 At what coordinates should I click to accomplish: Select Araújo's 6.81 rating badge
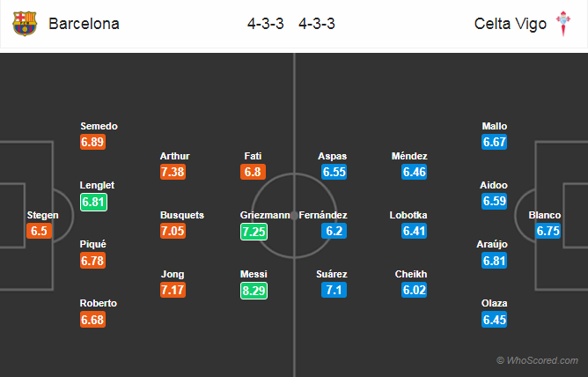(494, 261)
